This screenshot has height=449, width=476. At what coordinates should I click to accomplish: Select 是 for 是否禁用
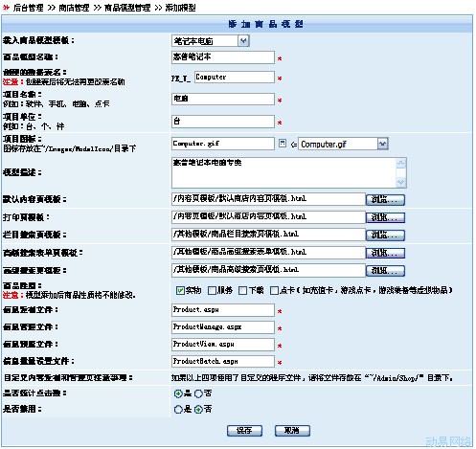click(178, 409)
